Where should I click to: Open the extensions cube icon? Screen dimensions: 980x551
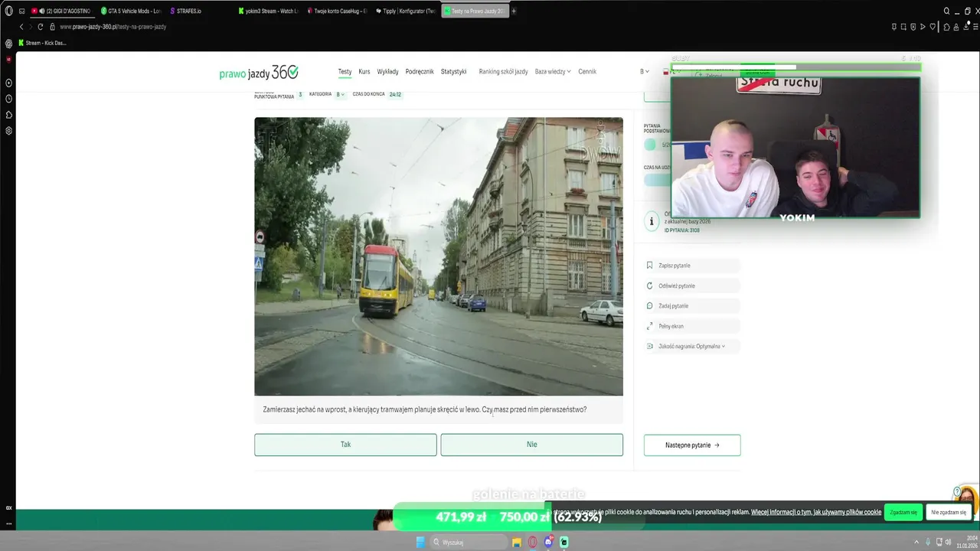pyautogui.click(x=947, y=27)
